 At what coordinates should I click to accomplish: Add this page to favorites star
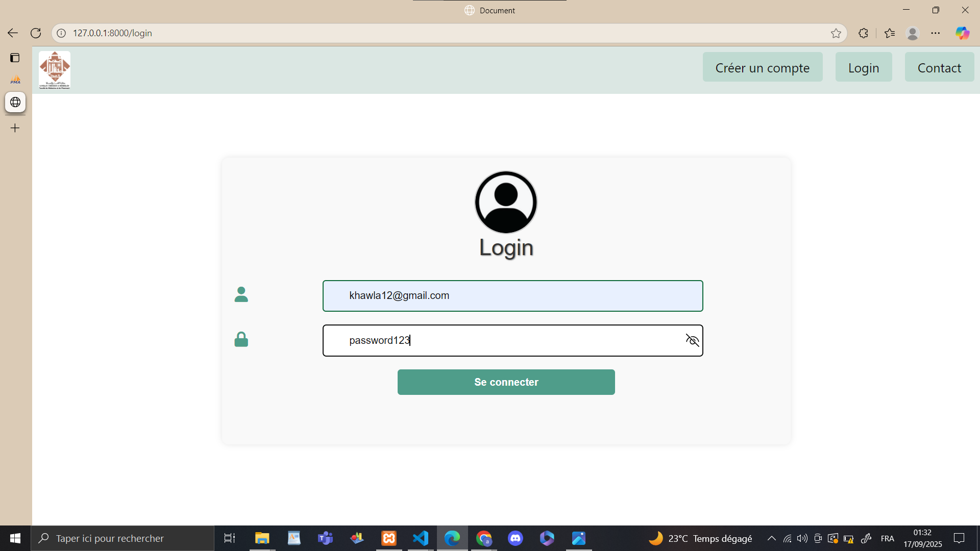click(836, 33)
